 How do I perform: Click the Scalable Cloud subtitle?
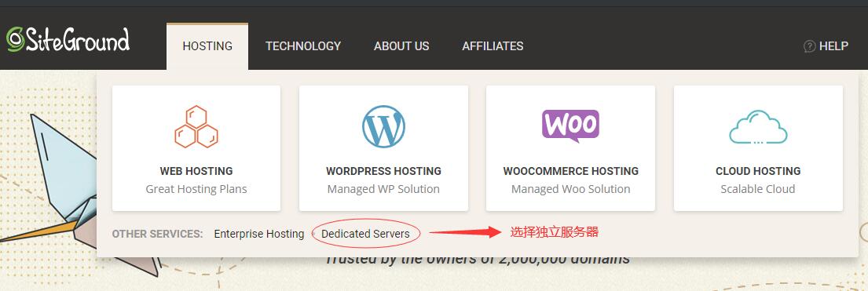coord(758,189)
